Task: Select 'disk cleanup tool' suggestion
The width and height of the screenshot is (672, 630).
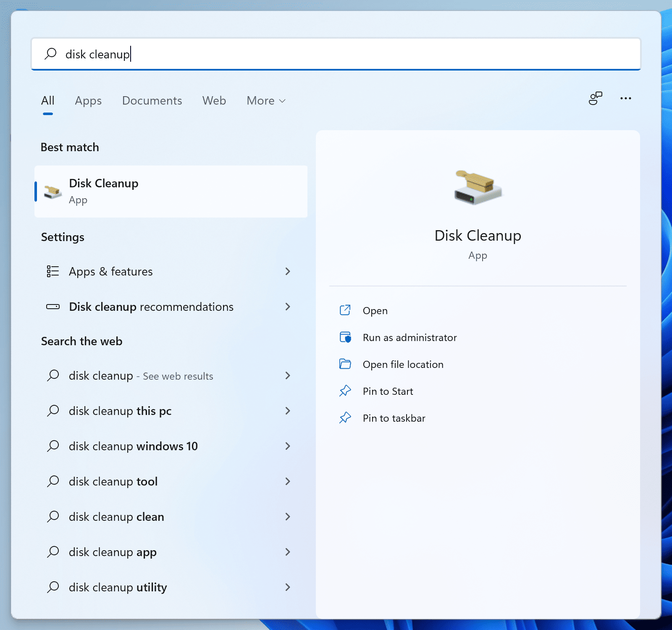Action: (x=171, y=481)
